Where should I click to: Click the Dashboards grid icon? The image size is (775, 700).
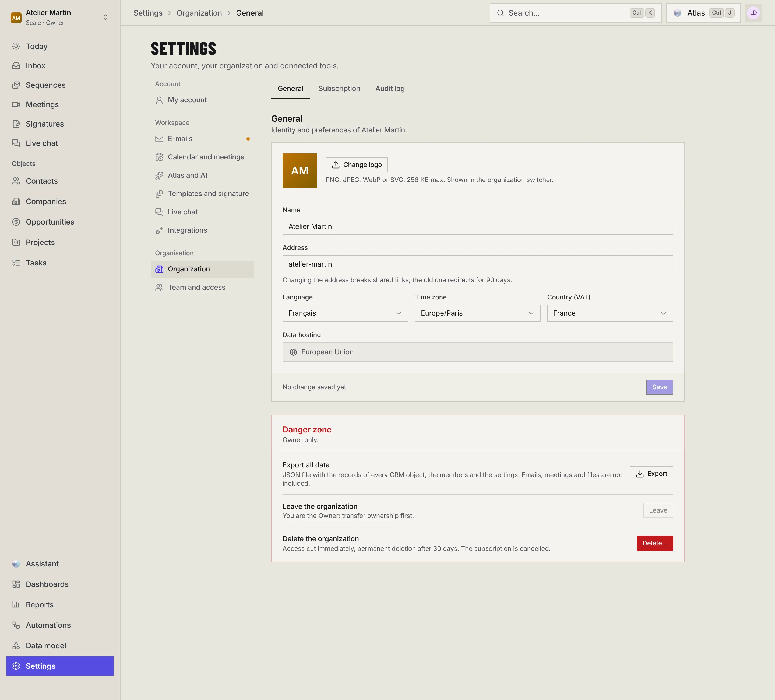[16, 584]
